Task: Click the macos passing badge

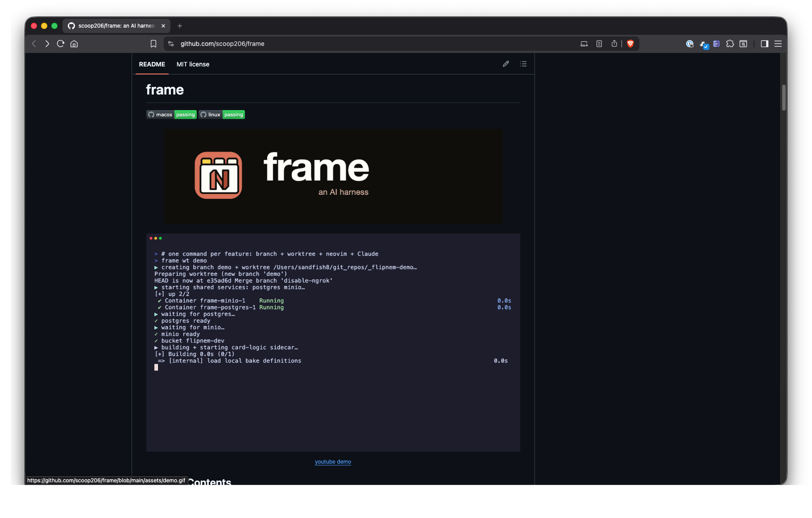Action: click(x=172, y=115)
